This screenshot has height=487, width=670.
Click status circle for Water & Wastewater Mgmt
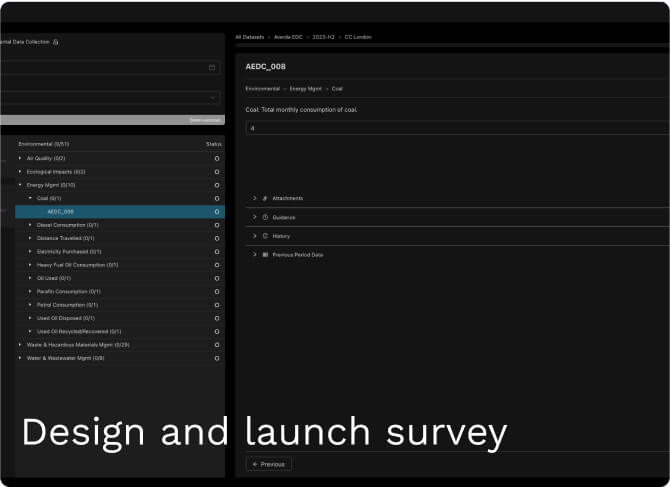pyautogui.click(x=217, y=357)
